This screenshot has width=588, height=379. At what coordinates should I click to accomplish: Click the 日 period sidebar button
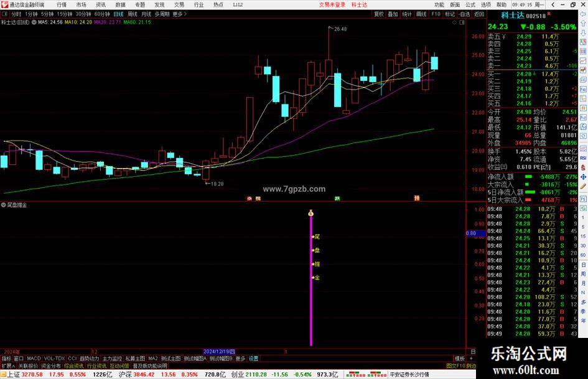[583, 264]
